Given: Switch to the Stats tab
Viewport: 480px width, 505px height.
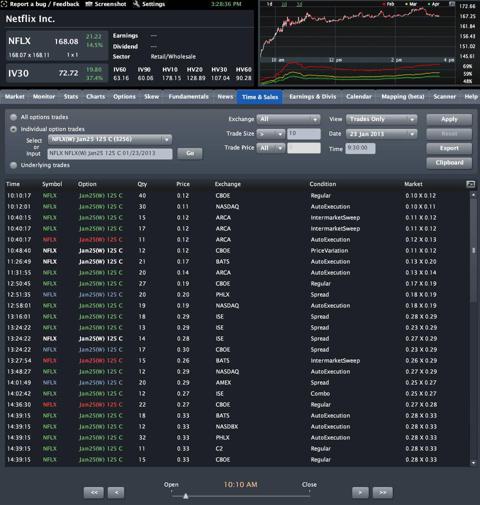Looking at the screenshot, I should tap(71, 97).
